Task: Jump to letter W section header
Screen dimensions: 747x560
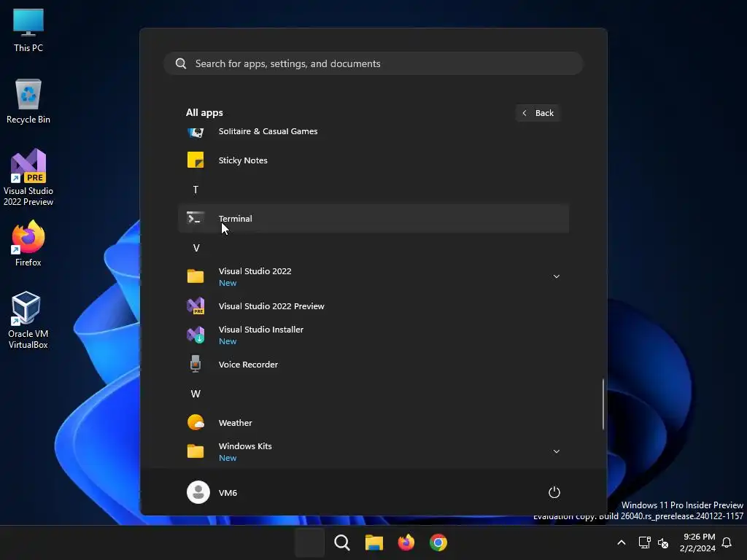Action: [x=196, y=393]
